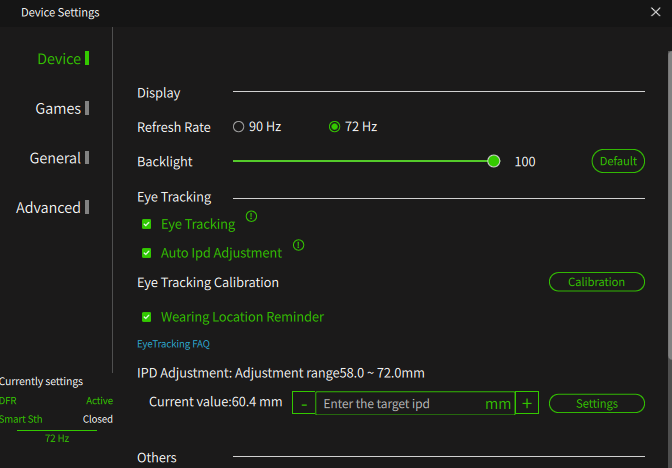Switch to the Games tab
Image resolution: width=672 pixels, height=468 pixels.
pyautogui.click(x=58, y=108)
